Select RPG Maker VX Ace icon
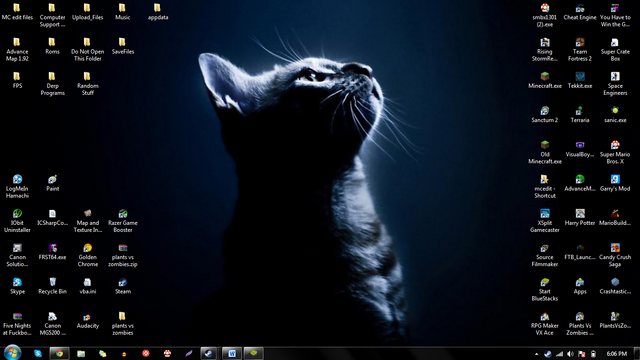Viewport: 640px width, 360px height. coord(544,324)
